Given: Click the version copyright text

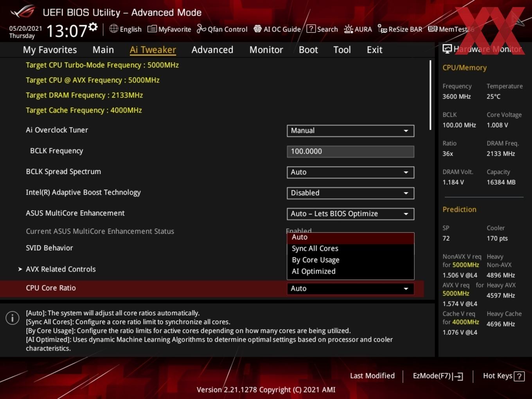Looking at the screenshot, I should (266, 390).
